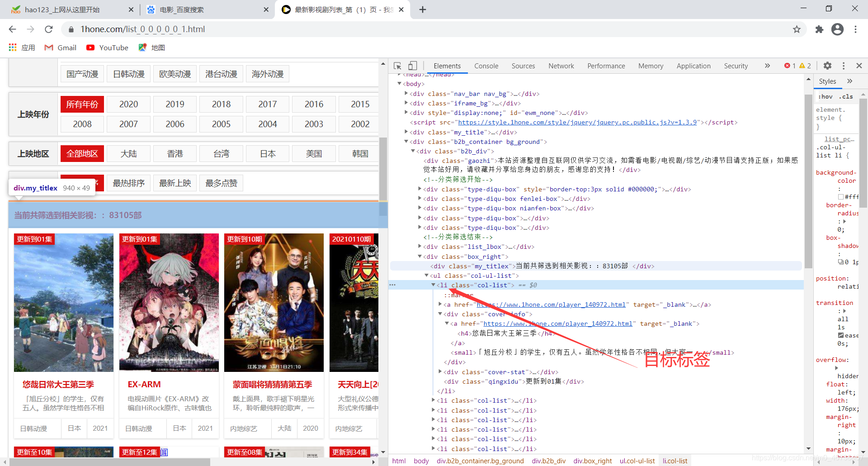The width and height of the screenshot is (868, 466).
Task: Open Chrome's three-dot menu
Action: 855,29
